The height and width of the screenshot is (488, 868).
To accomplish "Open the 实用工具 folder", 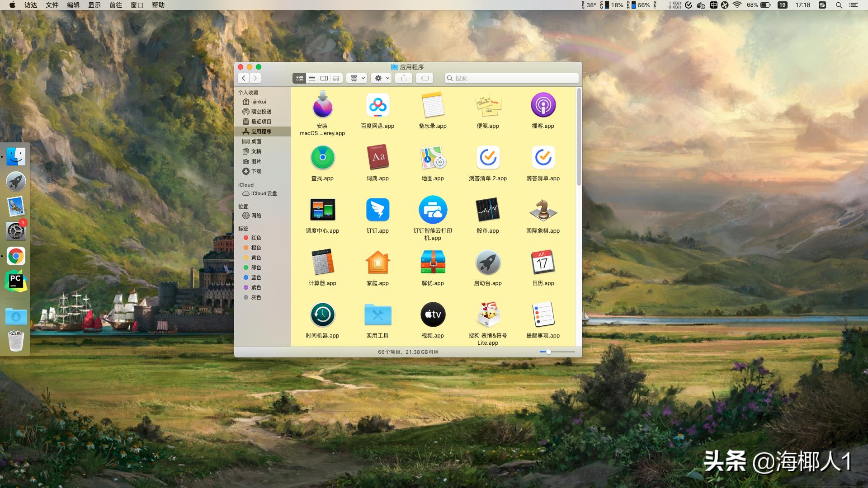I will 378,314.
